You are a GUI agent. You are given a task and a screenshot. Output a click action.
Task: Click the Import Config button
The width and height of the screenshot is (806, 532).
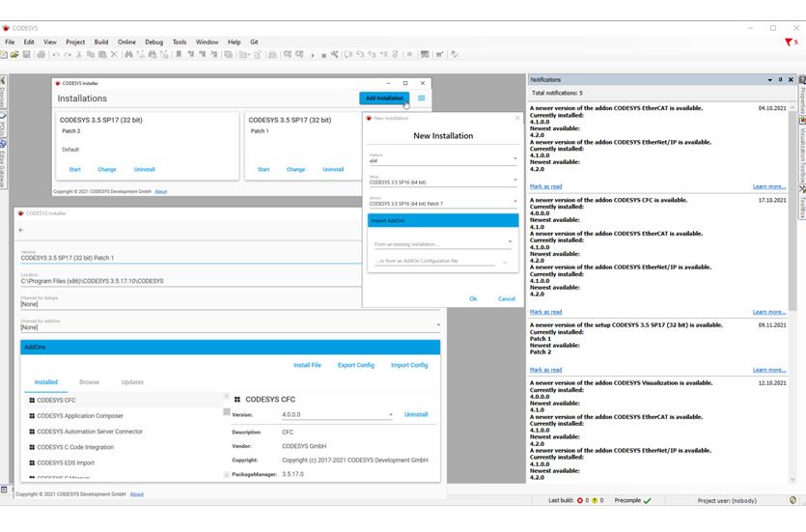click(x=409, y=366)
